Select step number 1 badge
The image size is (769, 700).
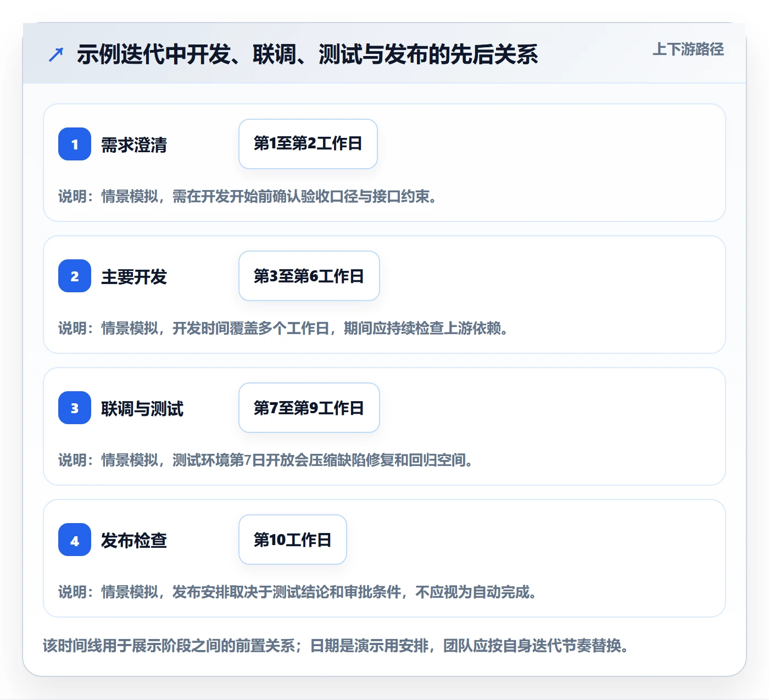(75, 144)
